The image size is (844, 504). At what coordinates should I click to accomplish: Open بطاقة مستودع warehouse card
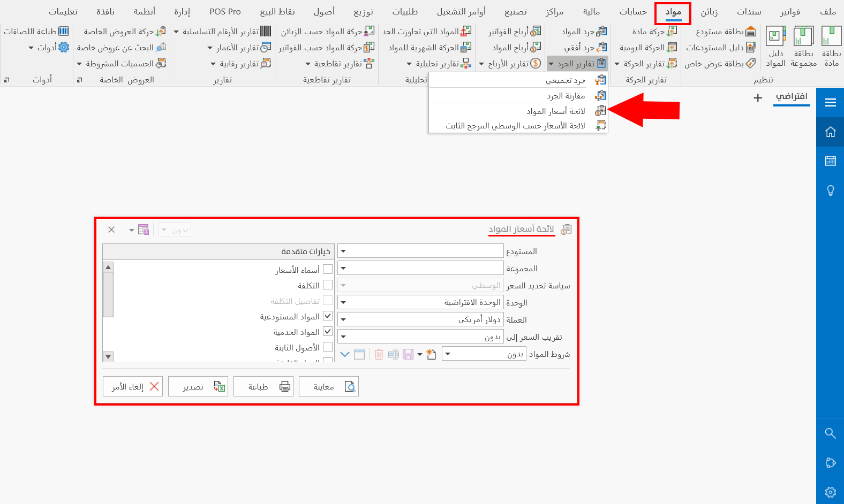click(726, 32)
